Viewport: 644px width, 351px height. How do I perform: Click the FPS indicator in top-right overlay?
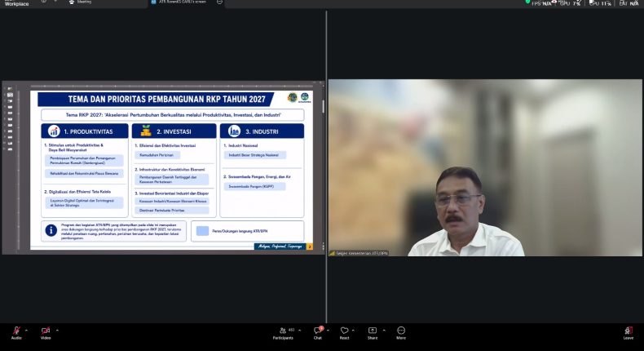point(542,3)
